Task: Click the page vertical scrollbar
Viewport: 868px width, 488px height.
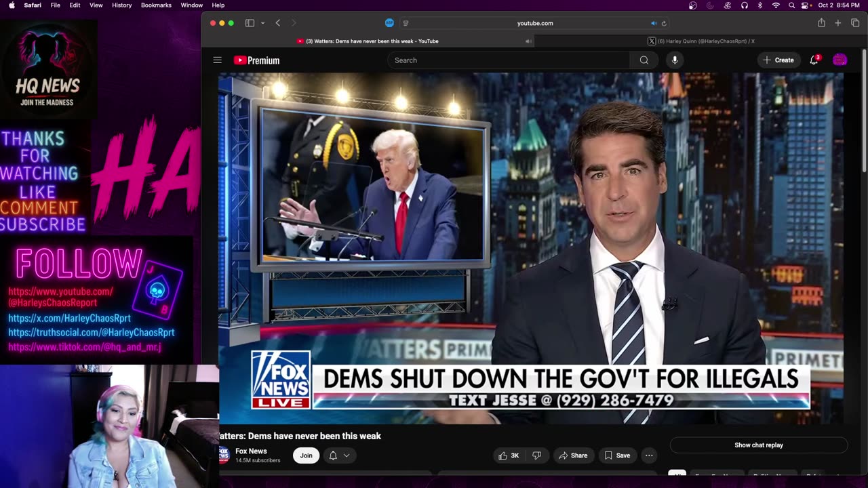Action: (x=864, y=112)
